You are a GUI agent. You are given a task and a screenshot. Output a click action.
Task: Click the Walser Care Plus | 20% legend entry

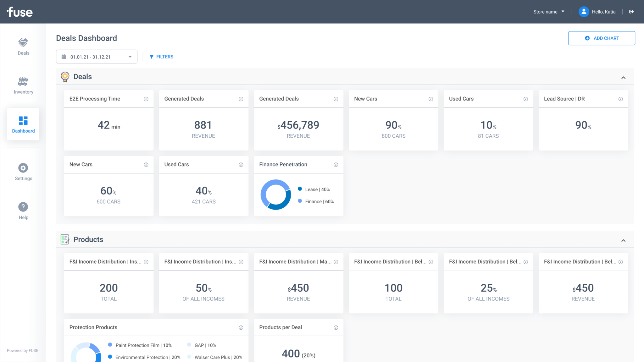pyautogui.click(x=215, y=357)
